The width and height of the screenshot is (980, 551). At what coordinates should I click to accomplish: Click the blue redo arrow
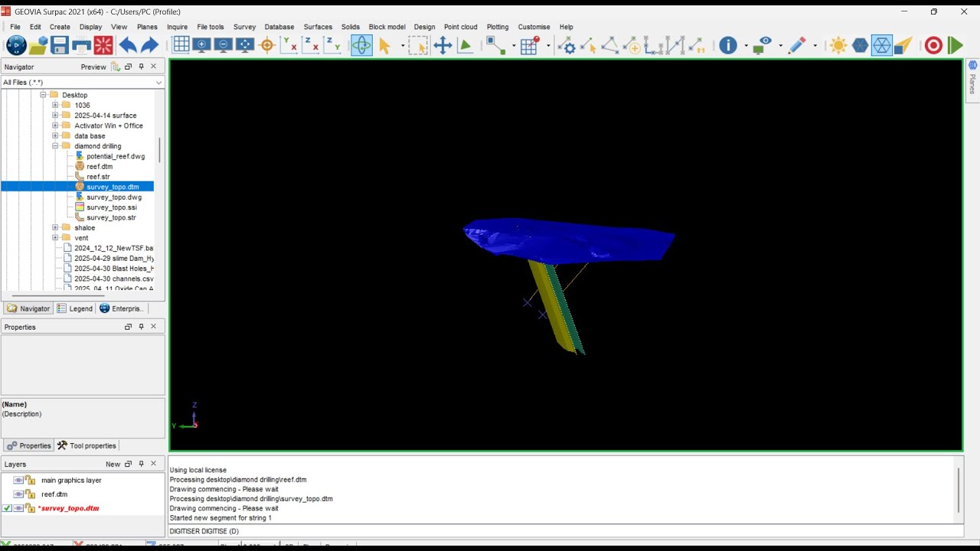(149, 45)
